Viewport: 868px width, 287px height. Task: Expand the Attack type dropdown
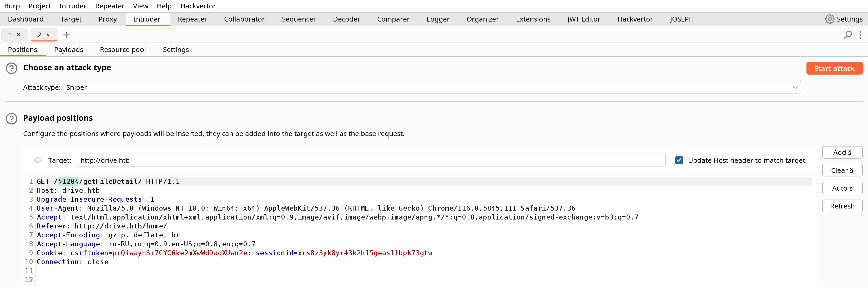click(795, 87)
